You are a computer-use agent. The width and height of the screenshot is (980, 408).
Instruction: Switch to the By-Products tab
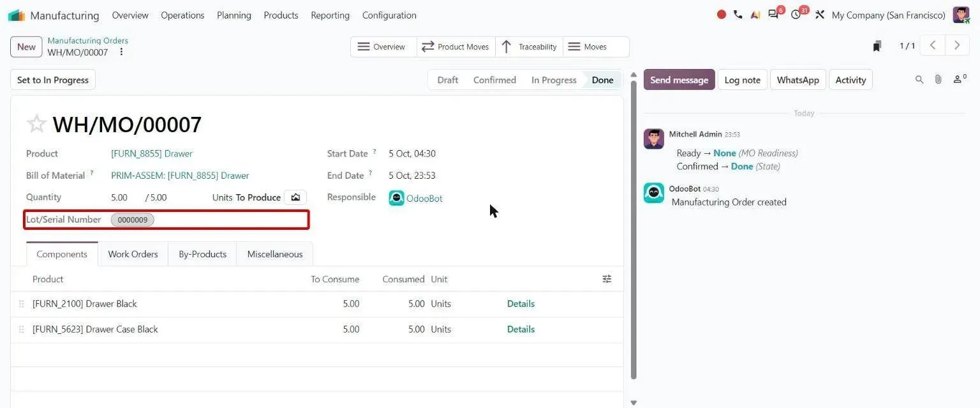click(202, 254)
